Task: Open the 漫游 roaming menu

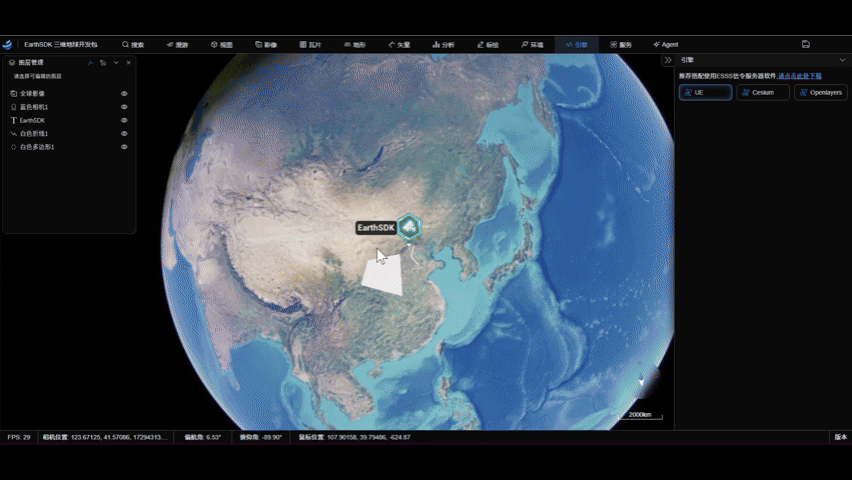Action: coord(177,45)
